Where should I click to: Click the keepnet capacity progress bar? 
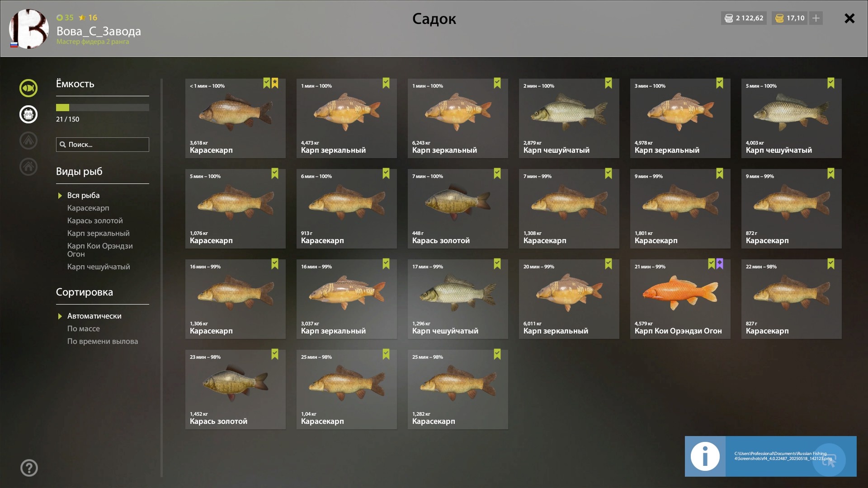tap(103, 108)
